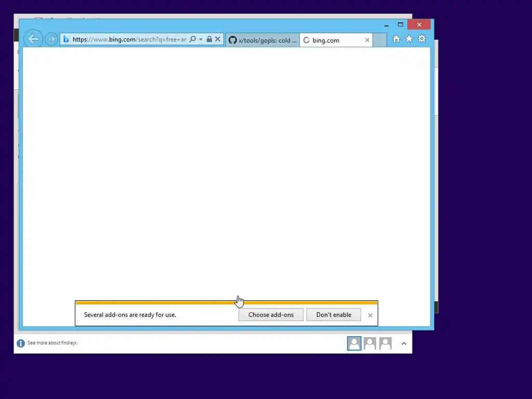Open a new tab with the blank tab button
The height and width of the screenshot is (399, 532).
[380, 40]
